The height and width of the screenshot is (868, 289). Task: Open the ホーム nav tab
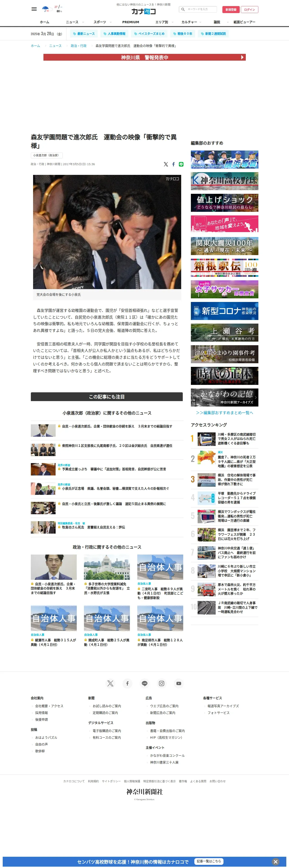point(44,22)
